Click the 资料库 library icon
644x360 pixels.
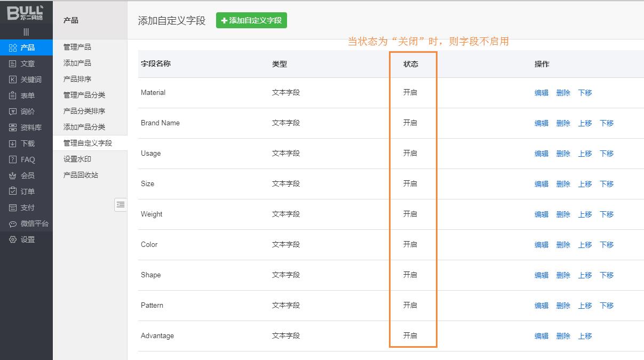click(x=13, y=127)
